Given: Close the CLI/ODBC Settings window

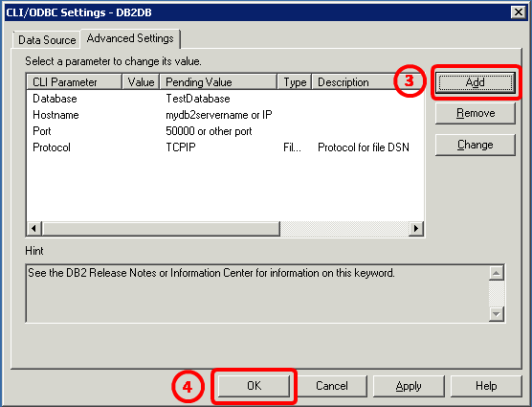Looking at the screenshot, I should (x=518, y=12).
